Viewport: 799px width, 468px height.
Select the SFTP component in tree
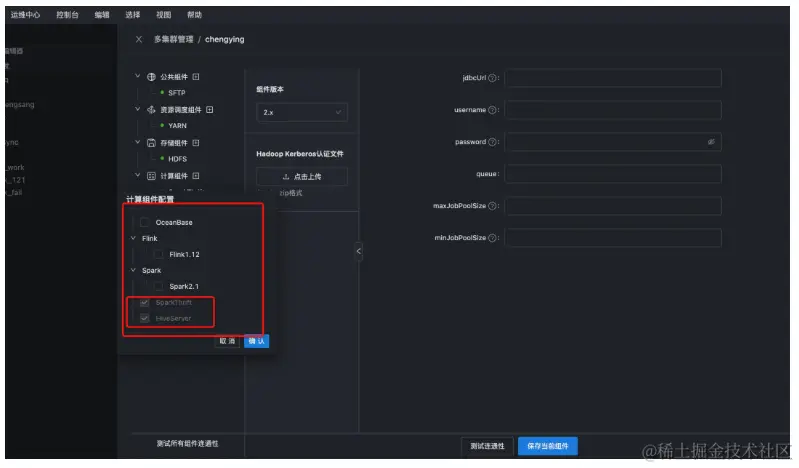click(x=176, y=93)
